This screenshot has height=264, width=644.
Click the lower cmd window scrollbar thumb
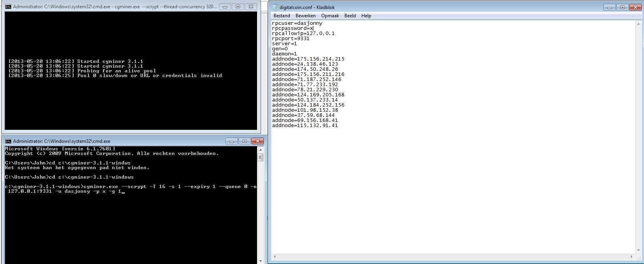point(260,157)
